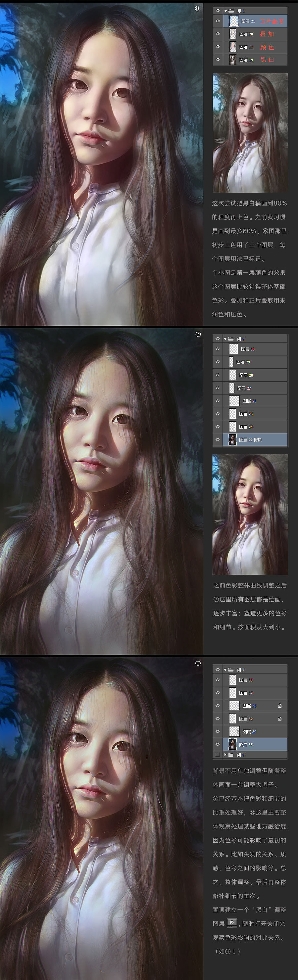This screenshot has height=980, width=298.
Task: Select layer 图层 22 拷贝
Action: [250, 440]
